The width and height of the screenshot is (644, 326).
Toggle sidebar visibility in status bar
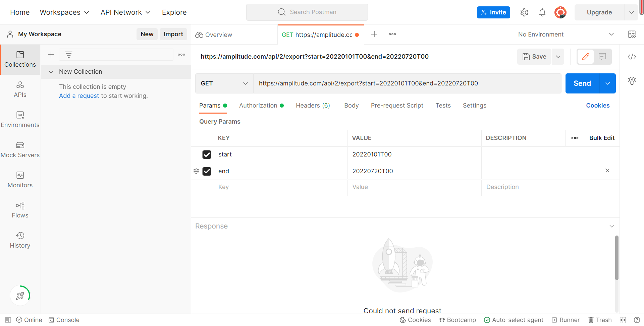[x=8, y=320]
